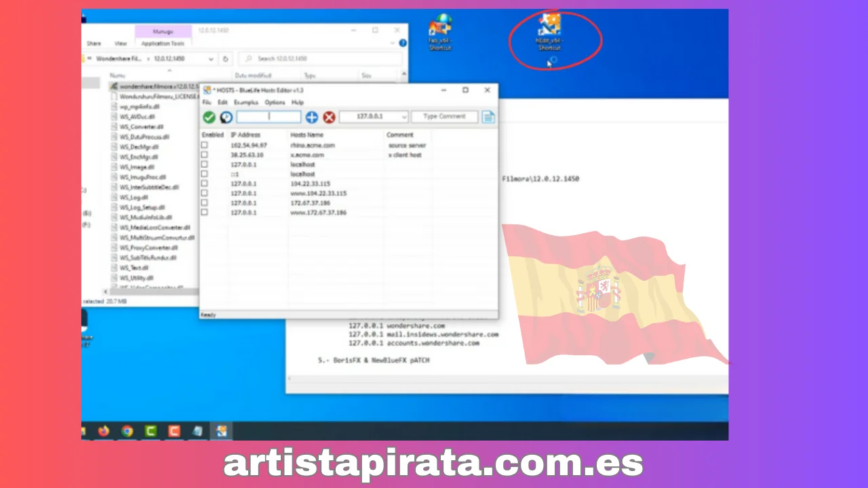The height and width of the screenshot is (488, 868).
Task: Enable the www.104.22.33.115 entry checkbox
Action: click(204, 193)
